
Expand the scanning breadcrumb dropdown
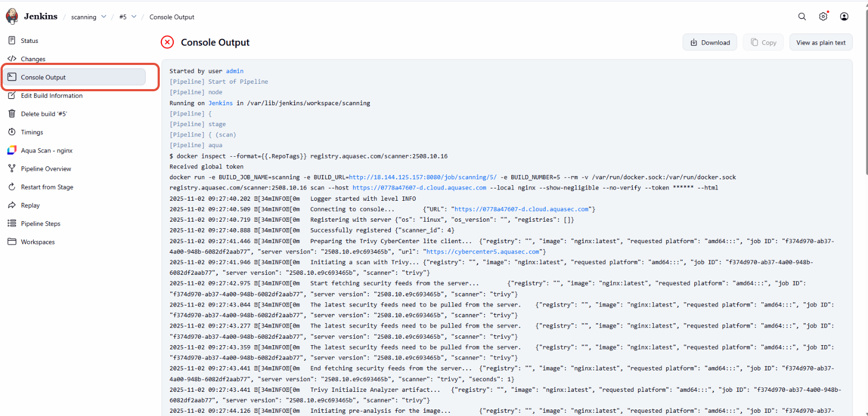tap(103, 17)
